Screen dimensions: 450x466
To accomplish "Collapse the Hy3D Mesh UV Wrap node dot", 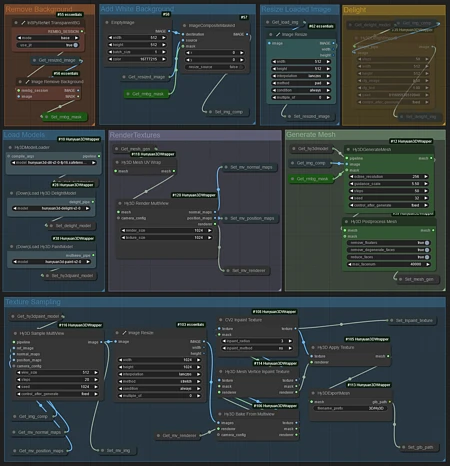I will click(117, 162).
